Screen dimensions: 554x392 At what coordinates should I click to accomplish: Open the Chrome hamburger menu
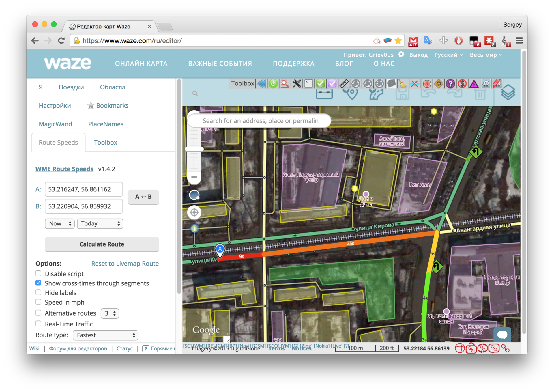click(519, 40)
